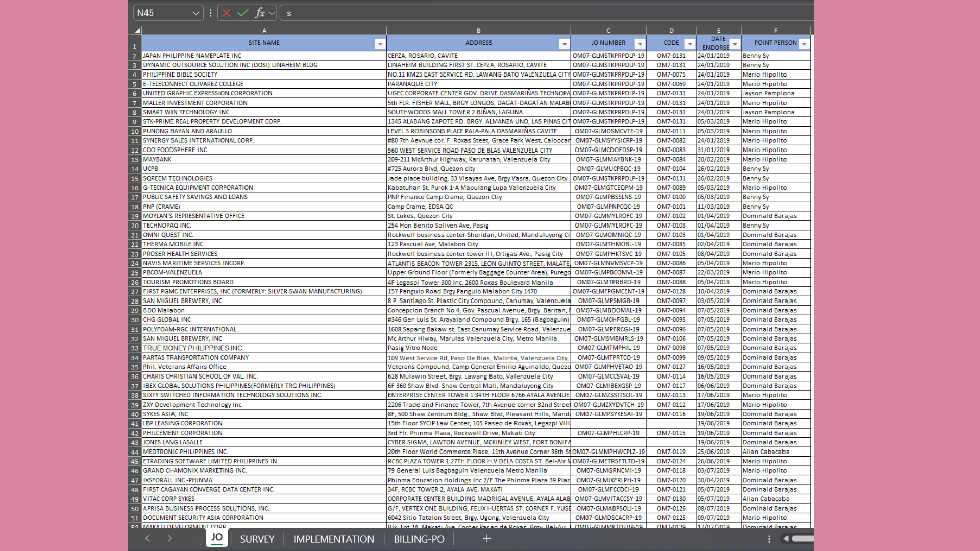Image resolution: width=980 pixels, height=551 pixels.
Task: Click inside the formula bar input
Action: point(510,13)
